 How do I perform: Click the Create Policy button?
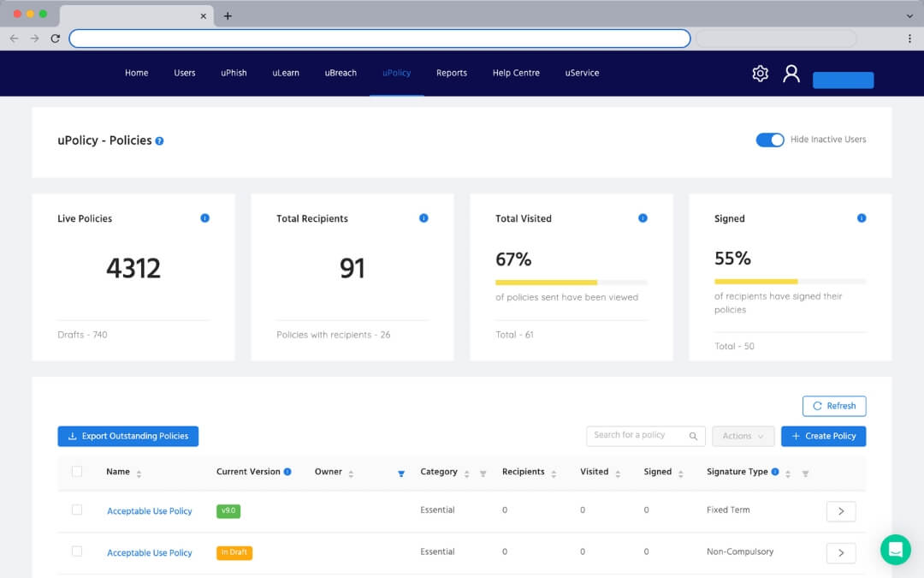click(823, 436)
